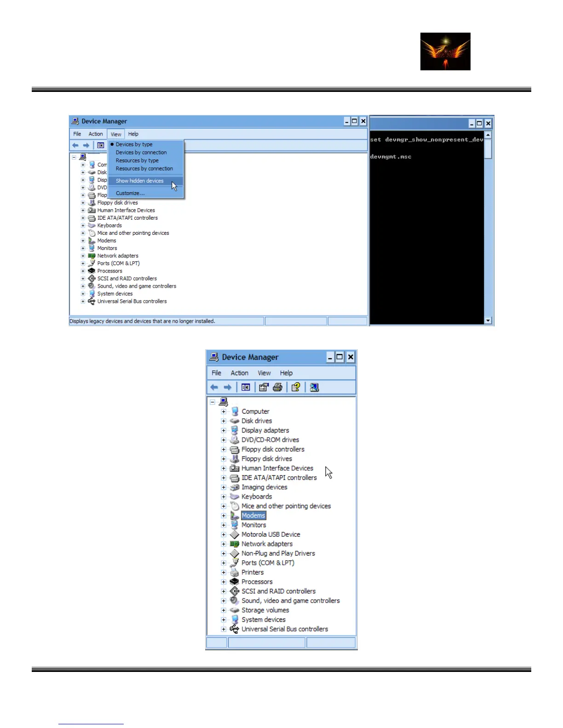This screenshot has width=563, height=728.
Task: Toggle console tree icon in lower Device Manager toolbar
Action: (246, 387)
